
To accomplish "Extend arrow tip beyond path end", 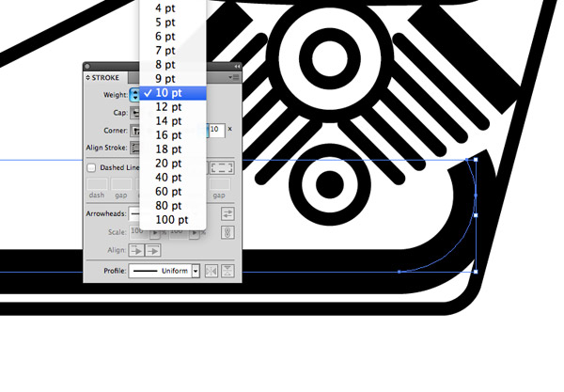I will click(x=136, y=250).
